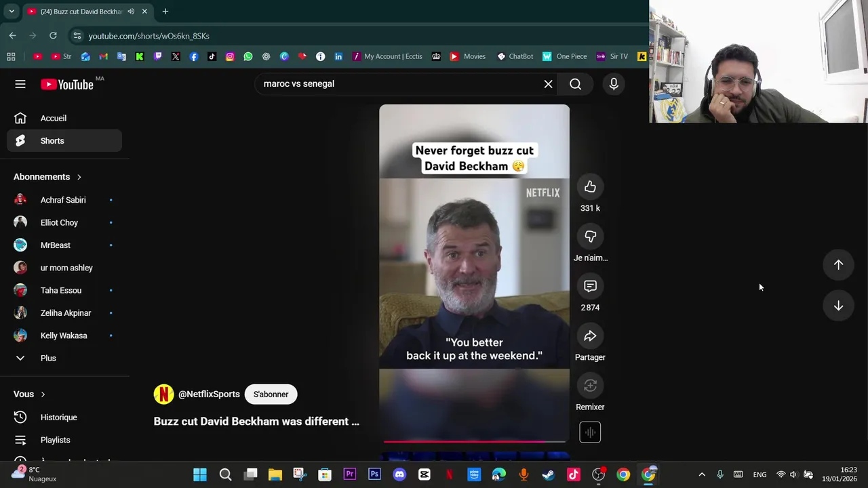Pause the Beckham short video
The image size is (868, 488).
tap(474, 272)
